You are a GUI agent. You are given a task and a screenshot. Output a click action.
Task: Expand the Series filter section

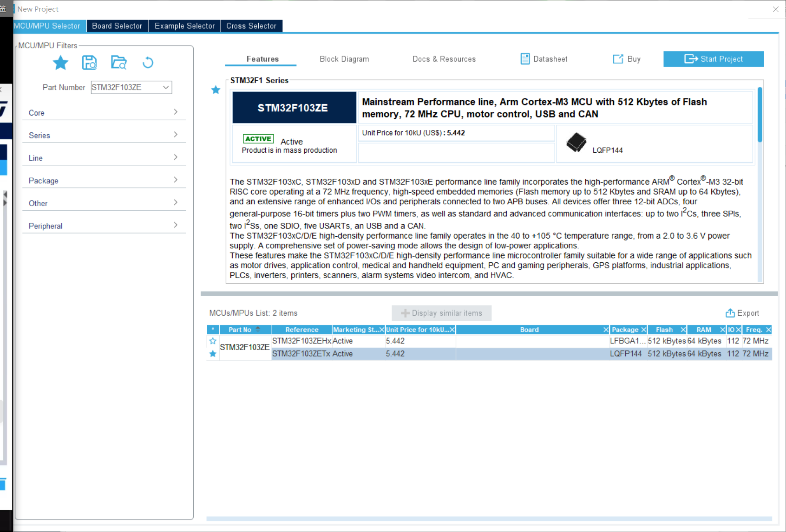coord(104,135)
